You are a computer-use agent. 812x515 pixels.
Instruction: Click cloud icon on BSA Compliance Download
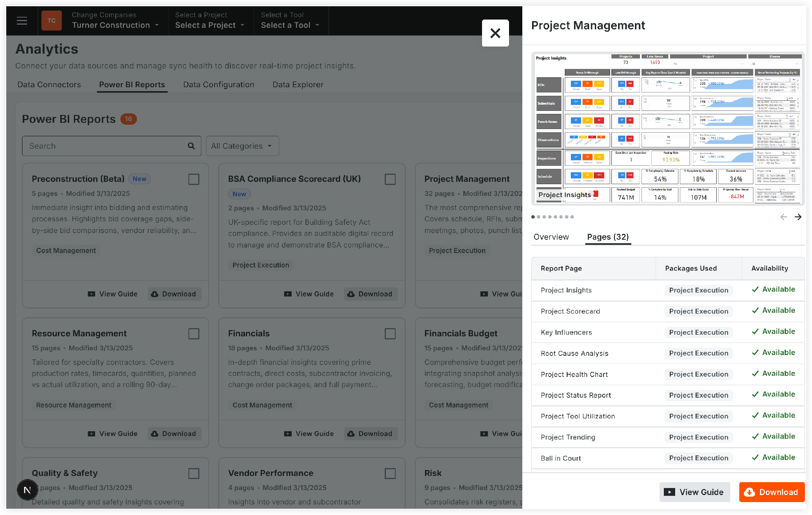click(351, 294)
